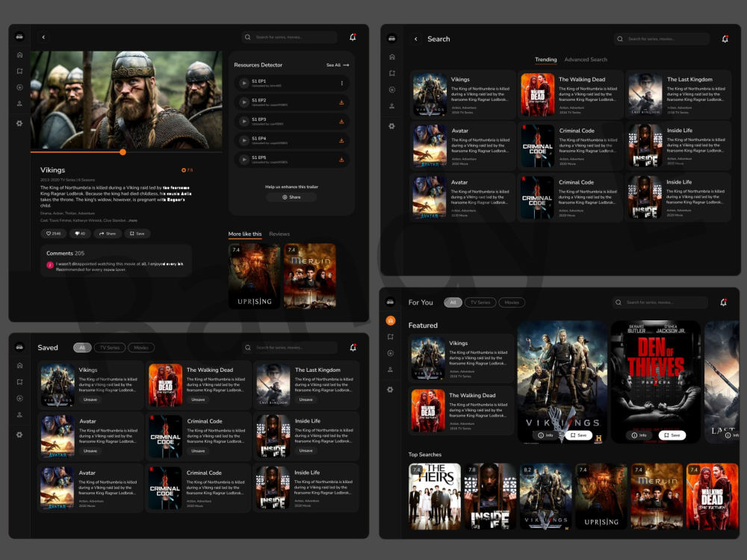Open the Uprising poster under More like this

(255, 276)
